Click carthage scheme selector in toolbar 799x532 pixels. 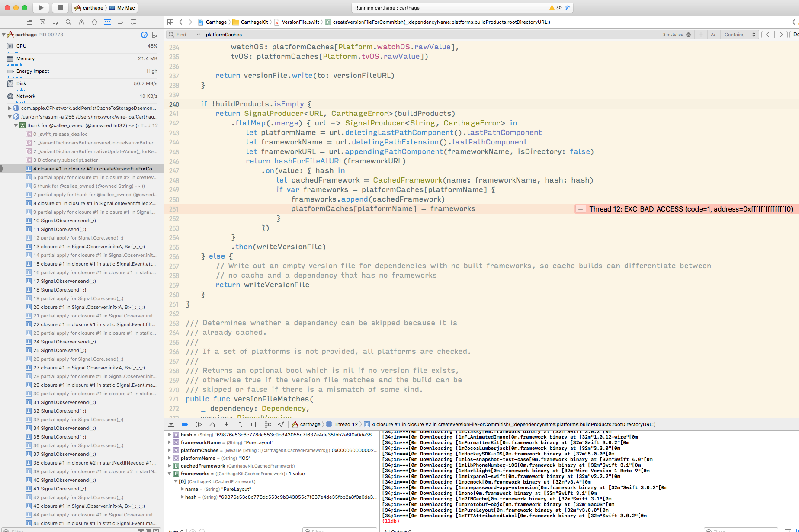click(x=89, y=8)
